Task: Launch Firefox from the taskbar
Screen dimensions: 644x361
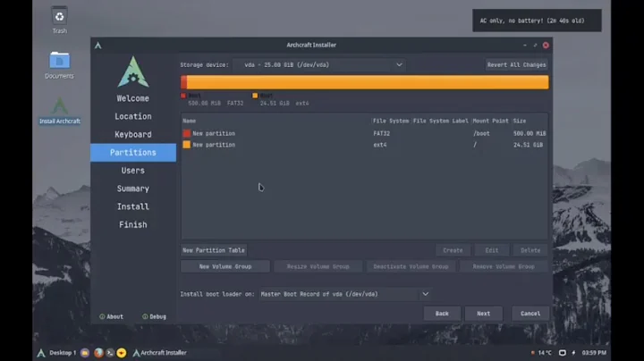Action: coord(98,353)
